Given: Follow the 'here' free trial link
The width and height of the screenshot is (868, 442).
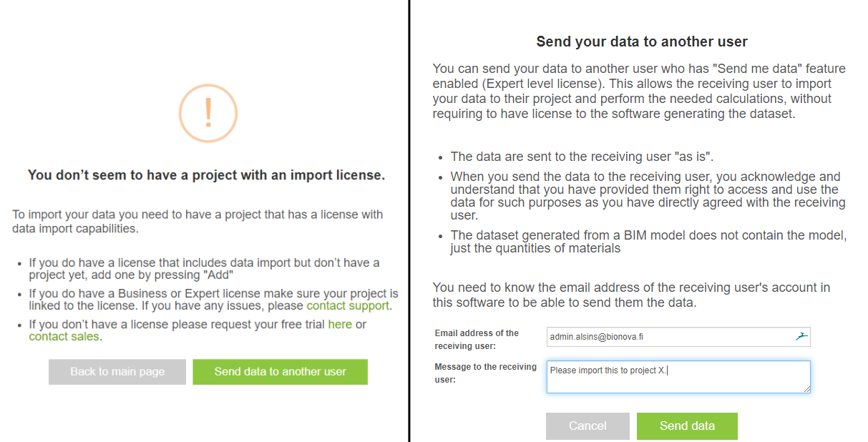Looking at the screenshot, I should pyautogui.click(x=340, y=324).
